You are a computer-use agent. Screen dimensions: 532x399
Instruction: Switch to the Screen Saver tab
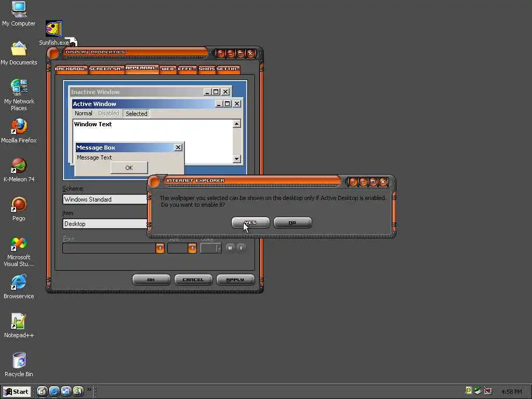tap(107, 69)
